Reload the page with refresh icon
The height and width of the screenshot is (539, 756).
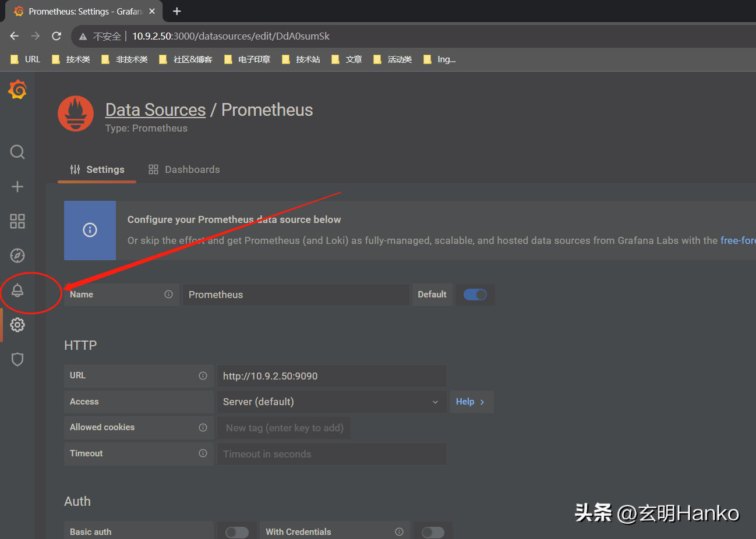pos(56,36)
